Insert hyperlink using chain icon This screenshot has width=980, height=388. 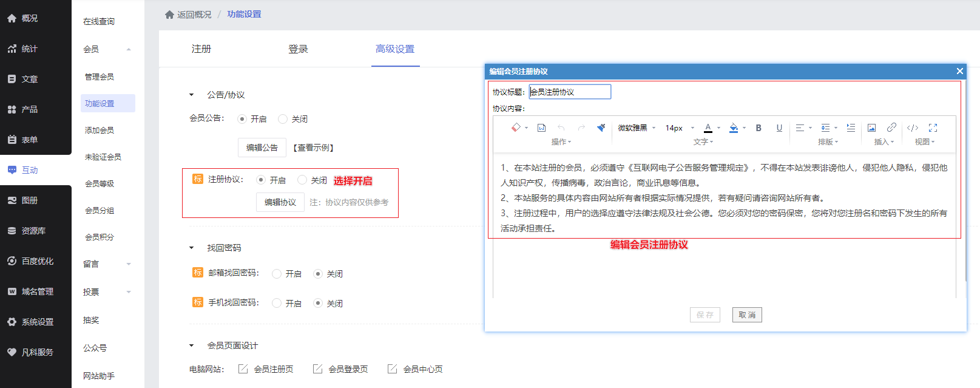(x=891, y=128)
